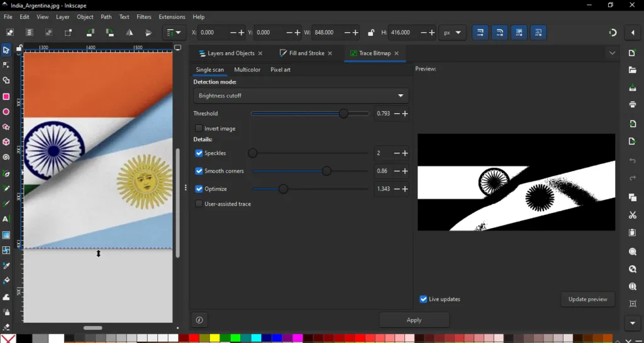
Task: Select the Star and polygon tool
Action: pos(6,127)
